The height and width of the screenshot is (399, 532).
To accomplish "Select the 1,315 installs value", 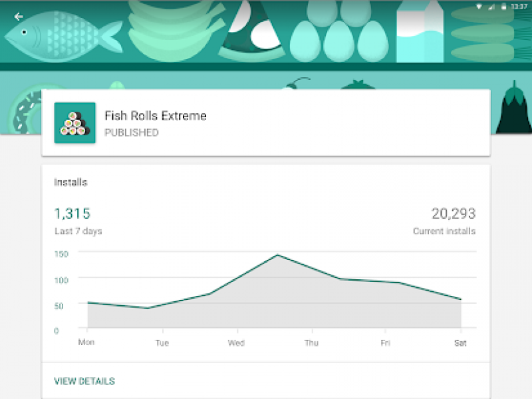I will point(72,213).
